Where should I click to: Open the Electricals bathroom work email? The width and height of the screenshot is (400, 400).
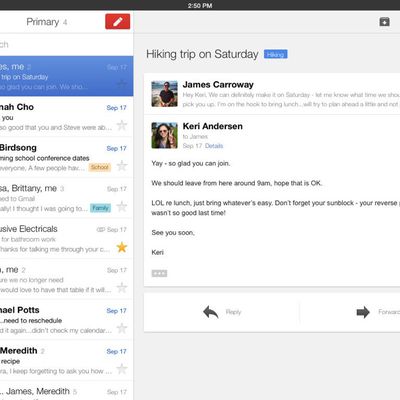67,239
